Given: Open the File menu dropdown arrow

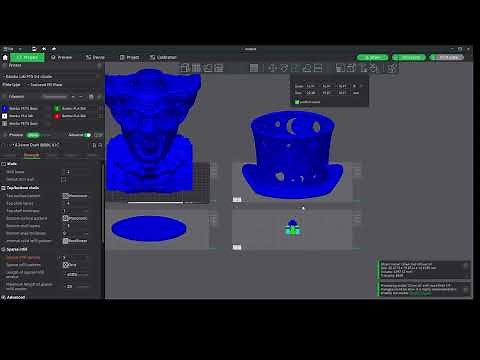Looking at the screenshot, I should pos(20,49).
